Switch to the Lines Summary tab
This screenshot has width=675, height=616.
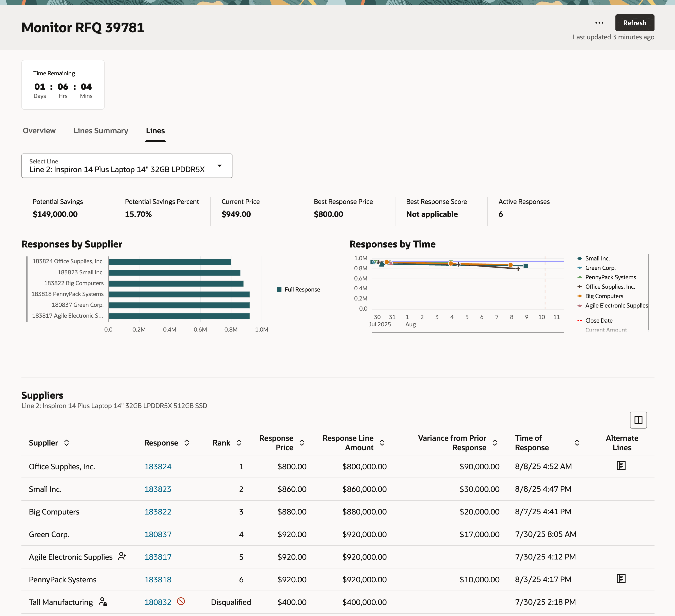tap(101, 130)
